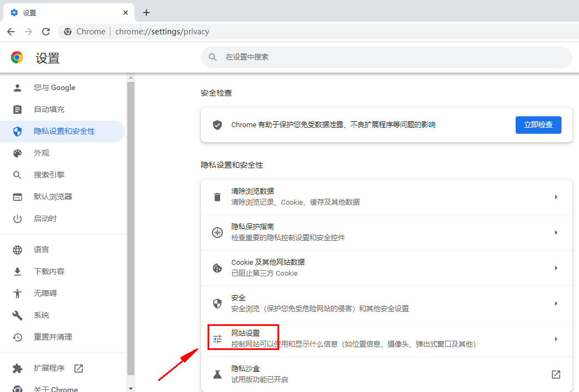579x392 pixels.
Task: Open a new tab with the plus button
Action: point(146,13)
